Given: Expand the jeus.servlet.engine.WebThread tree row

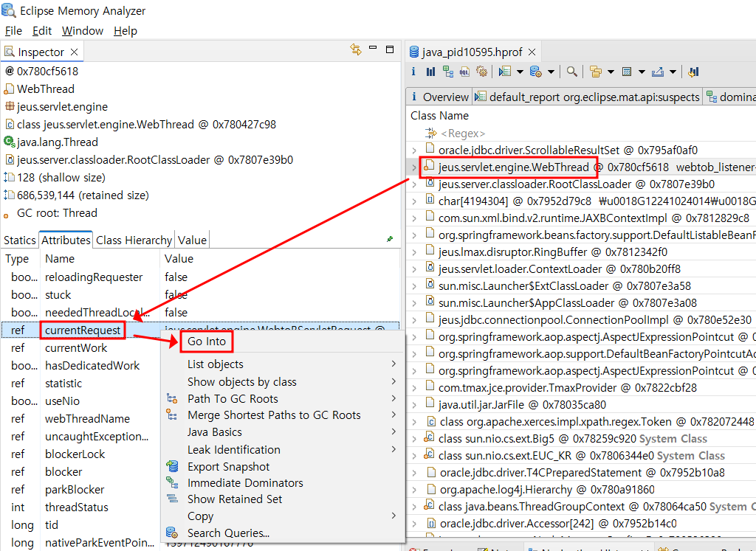Looking at the screenshot, I should [x=414, y=167].
